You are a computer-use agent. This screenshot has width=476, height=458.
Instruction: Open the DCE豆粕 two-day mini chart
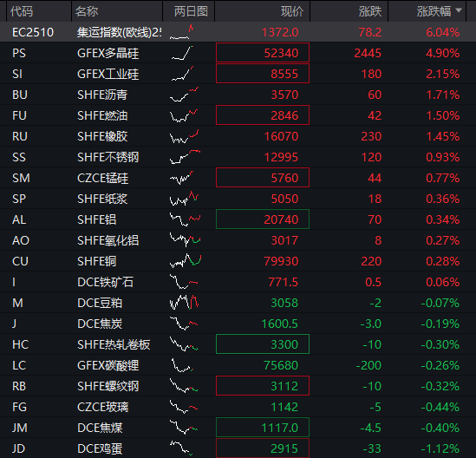[184, 303]
